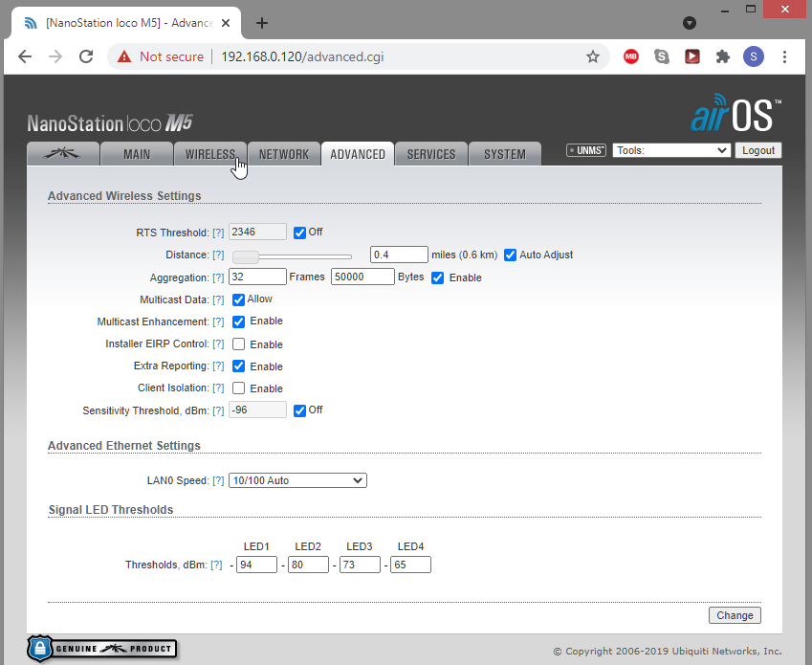Open Multicast Enhancement help link
The height and width of the screenshot is (665, 812).
pyautogui.click(x=218, y=321)
